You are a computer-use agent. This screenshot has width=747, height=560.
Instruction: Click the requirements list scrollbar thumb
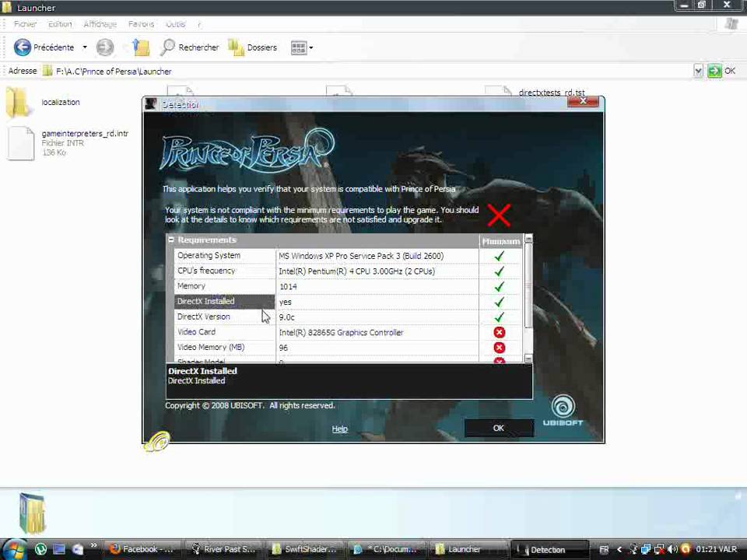point(528,285)
